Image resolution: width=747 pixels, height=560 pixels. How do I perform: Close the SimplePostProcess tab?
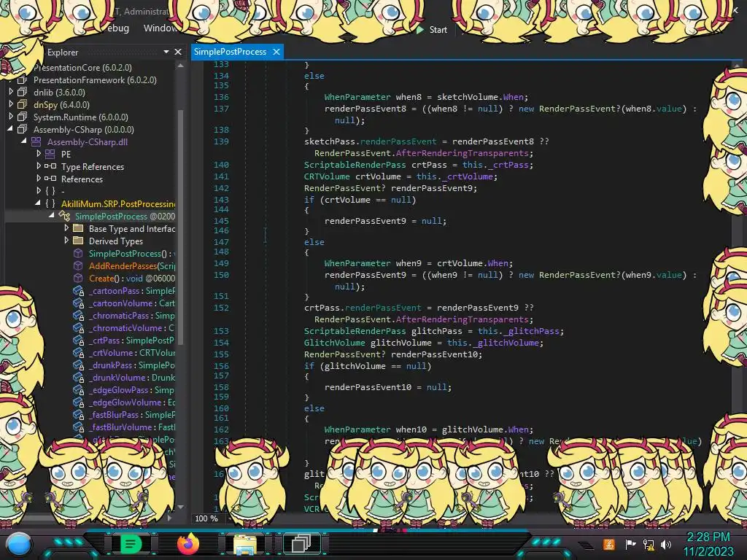point(276,52)
